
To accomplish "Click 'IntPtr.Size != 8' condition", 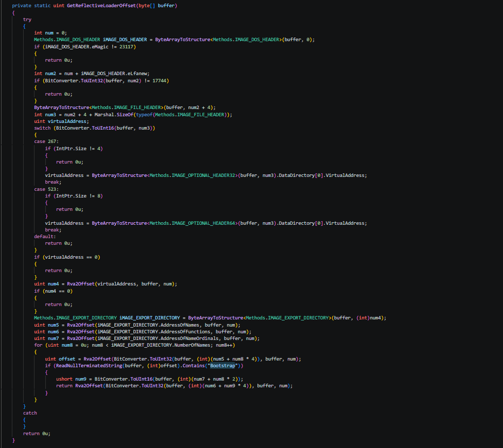I will tap(78, 196).
